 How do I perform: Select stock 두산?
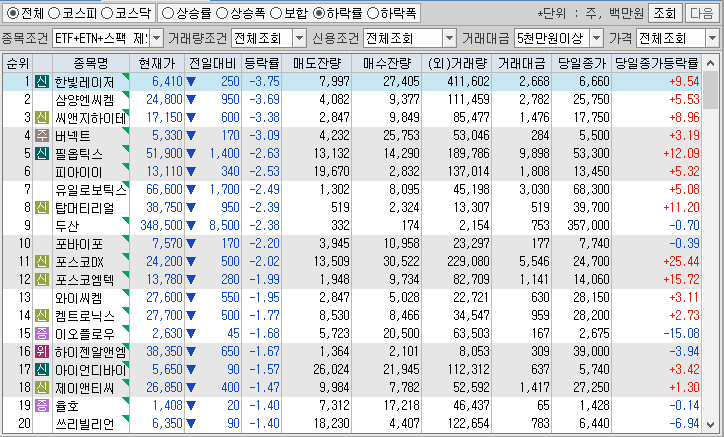coord(67,226)
